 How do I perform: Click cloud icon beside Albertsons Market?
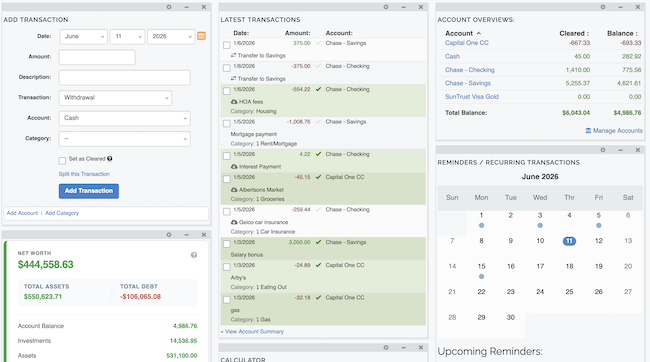tap(234, 190)
